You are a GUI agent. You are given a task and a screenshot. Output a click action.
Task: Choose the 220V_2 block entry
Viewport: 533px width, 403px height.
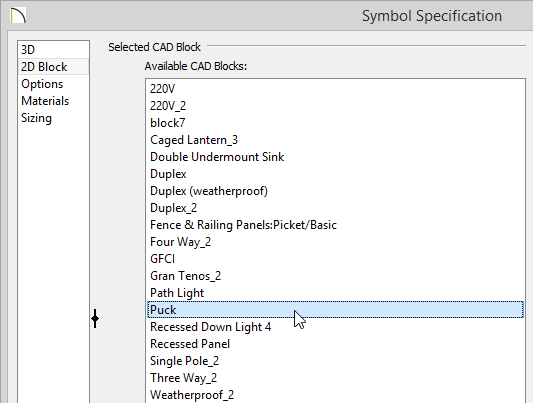coord(335,106)
